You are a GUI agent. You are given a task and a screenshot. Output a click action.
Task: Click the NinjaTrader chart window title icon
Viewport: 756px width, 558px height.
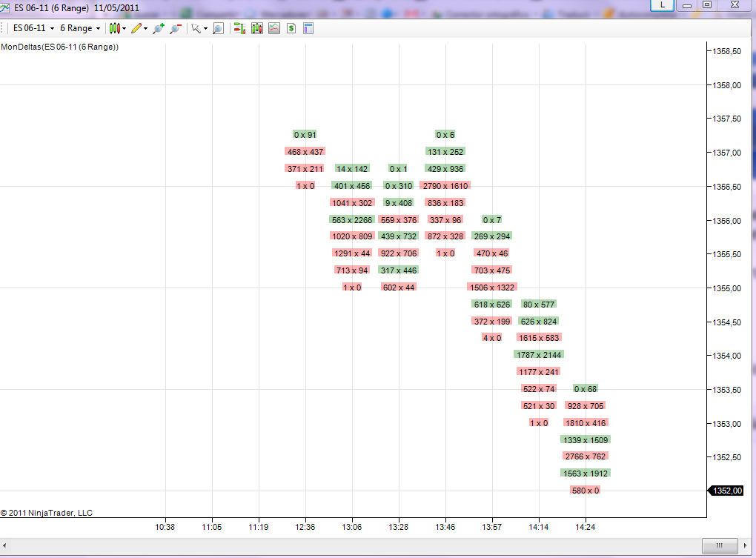point(5,7)
